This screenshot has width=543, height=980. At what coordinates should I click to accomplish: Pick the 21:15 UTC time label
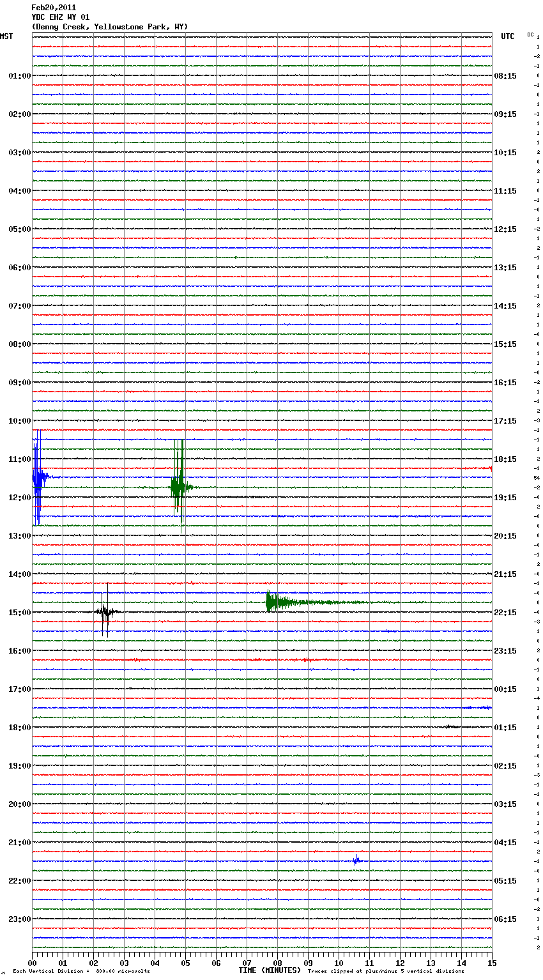[505, 574]
